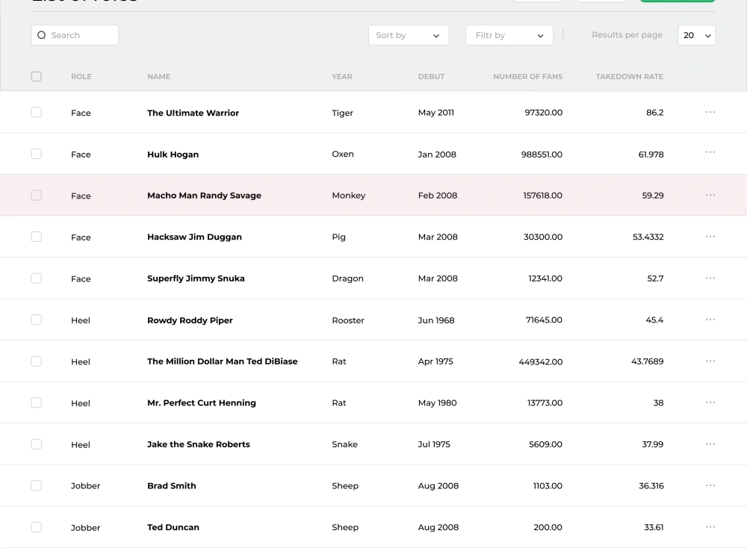This screenshot has width=747, height=560.
Task: Expand the Sort by dropdown
Action: (x=409, y=35)
